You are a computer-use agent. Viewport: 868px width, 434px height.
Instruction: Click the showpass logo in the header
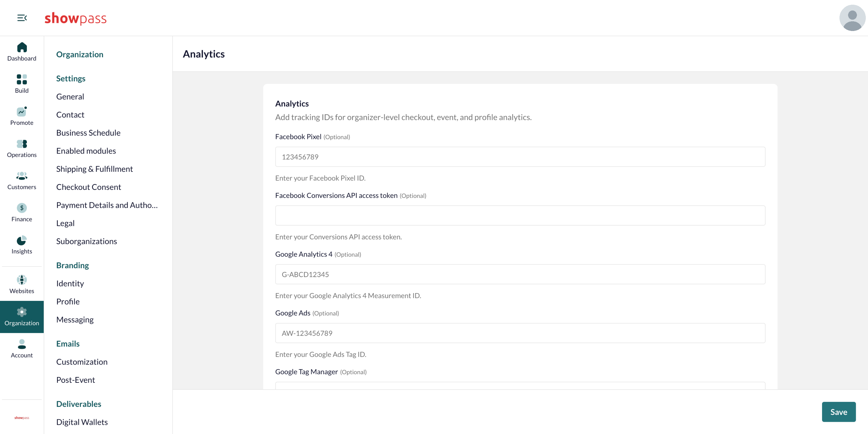(76, 18)
